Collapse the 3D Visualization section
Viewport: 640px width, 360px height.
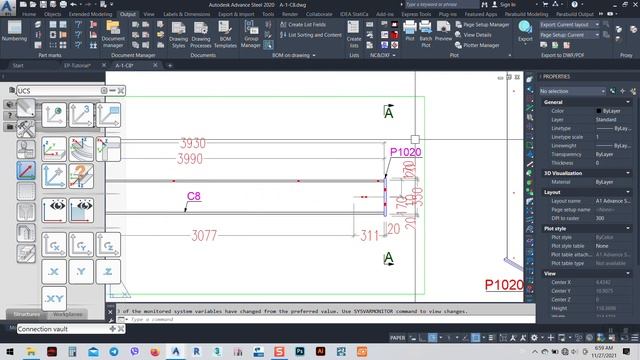point(628,173)
